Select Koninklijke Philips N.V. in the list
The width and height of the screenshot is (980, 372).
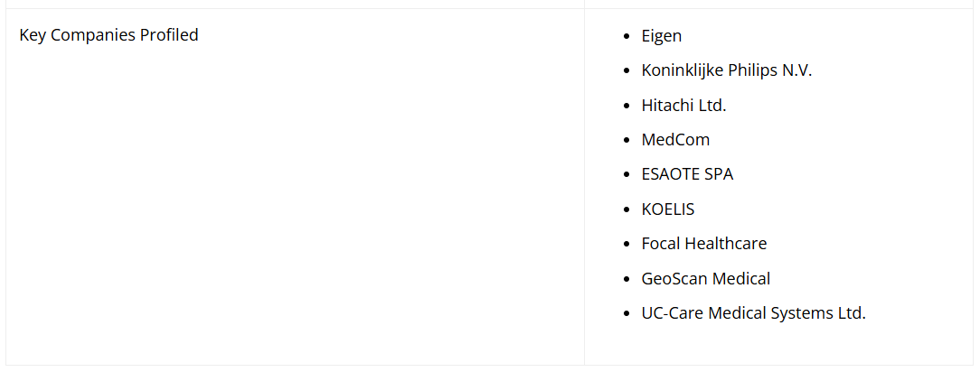coord(727,70)
